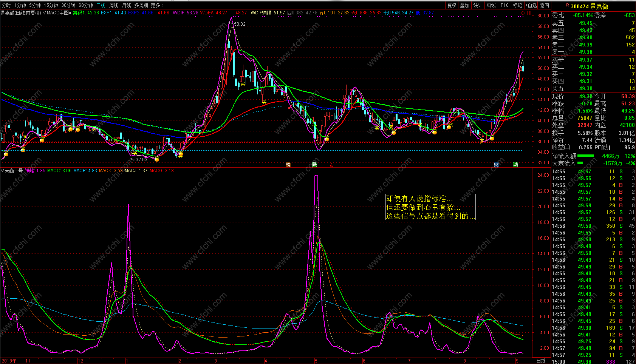
Task: Toggle the 复权 price adjustment button
Action: [452, 5]
